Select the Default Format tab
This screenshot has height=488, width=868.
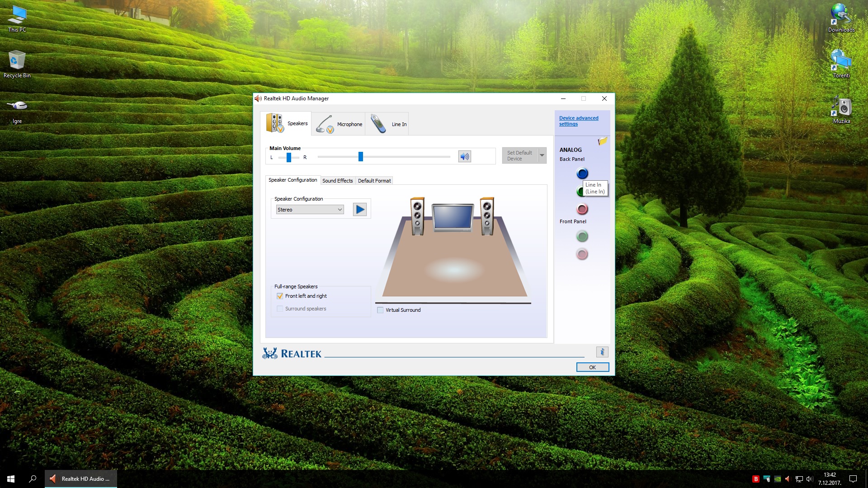coord(374,181)
